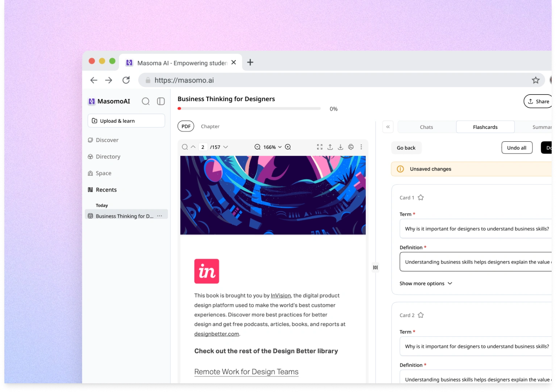Switch to the Summary tab
The height and width of the screenshot is (392, 556).
[x=534, y=127]
